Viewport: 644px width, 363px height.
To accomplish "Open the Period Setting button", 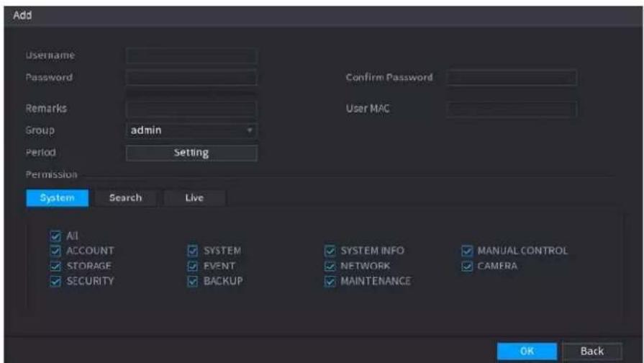I will [x=191, y=153].
